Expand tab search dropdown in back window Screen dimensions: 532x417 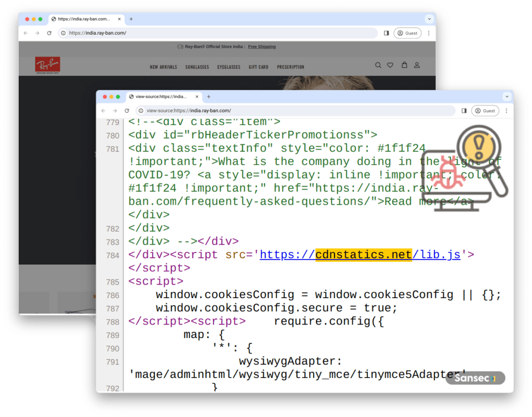coord(429,19)
